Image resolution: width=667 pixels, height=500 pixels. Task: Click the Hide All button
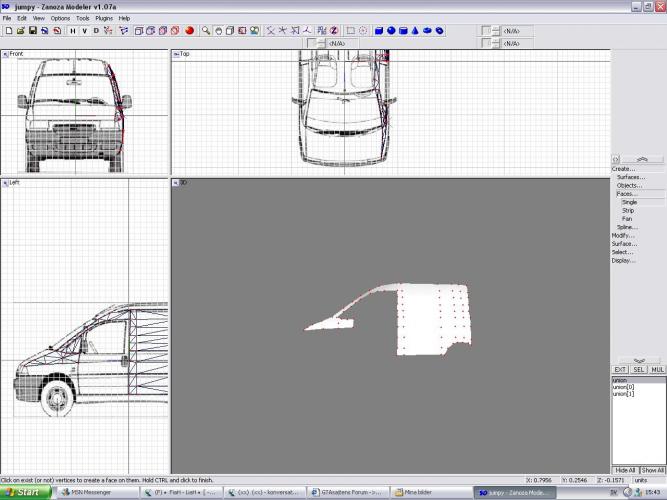click(x=625, y=470)
